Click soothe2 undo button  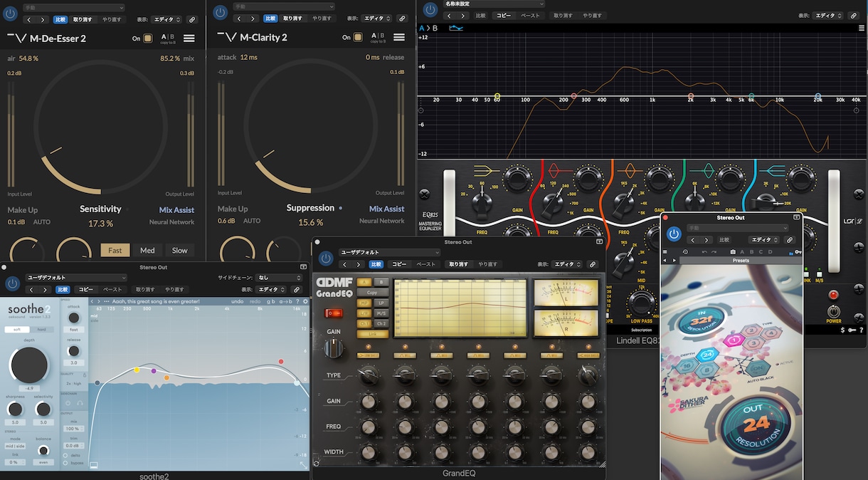(x=238, y=301)
